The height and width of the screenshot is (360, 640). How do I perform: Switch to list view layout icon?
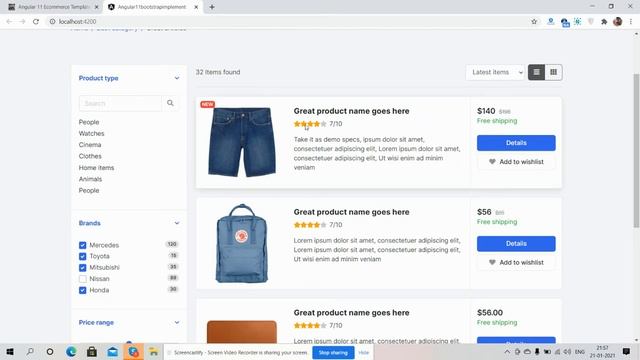(536, 72)
